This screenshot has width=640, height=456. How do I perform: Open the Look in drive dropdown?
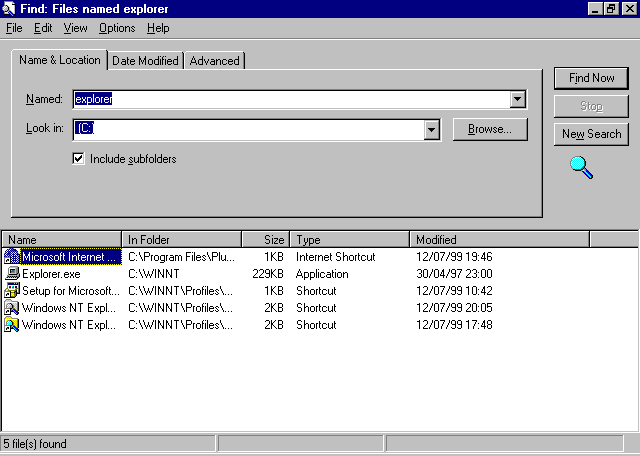[432, 129]
